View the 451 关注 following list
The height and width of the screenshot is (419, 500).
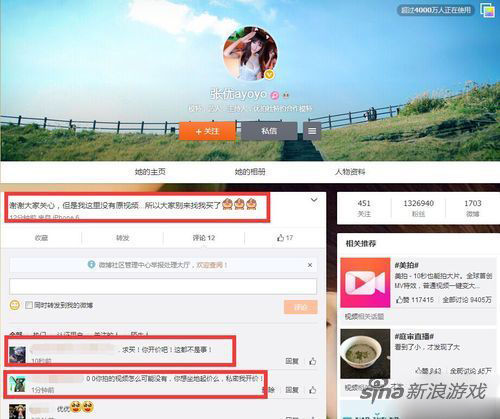point(364,208)
